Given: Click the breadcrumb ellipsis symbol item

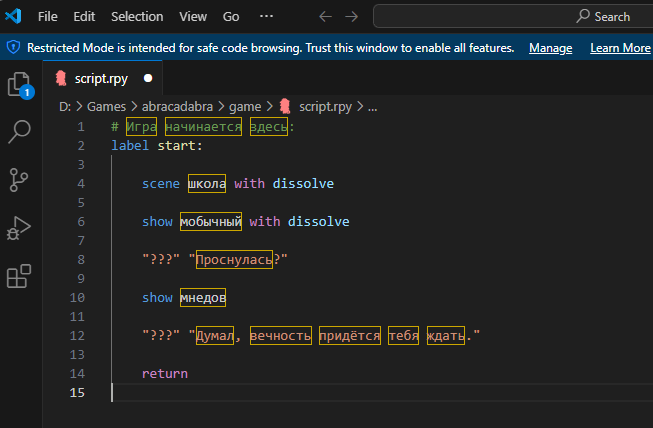Looking at the screenshot, I should click(373, 107).
